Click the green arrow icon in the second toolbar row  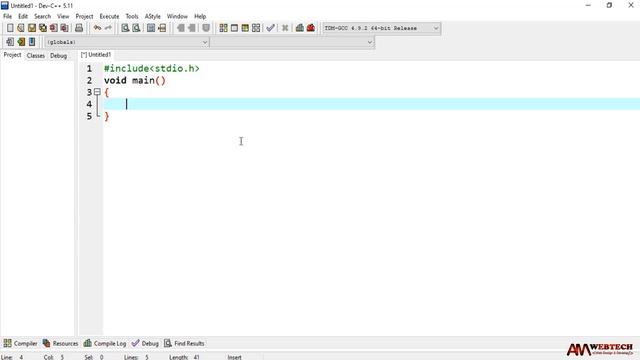point(21,42)
